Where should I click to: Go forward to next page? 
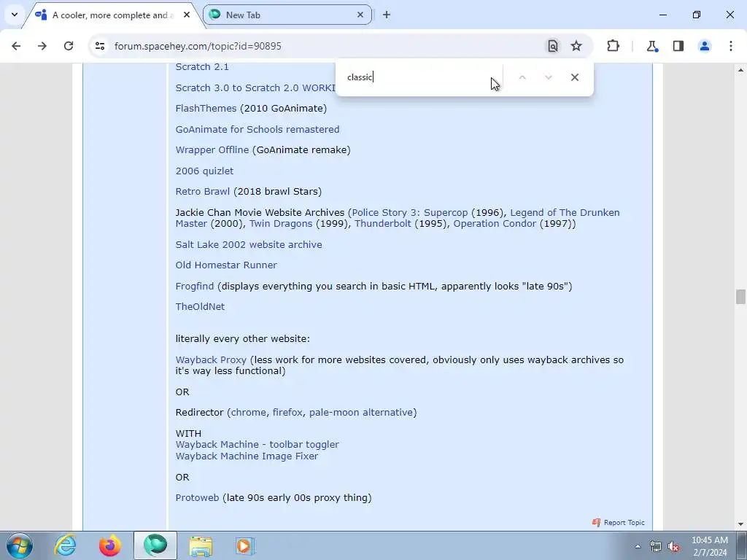[42, 46]
